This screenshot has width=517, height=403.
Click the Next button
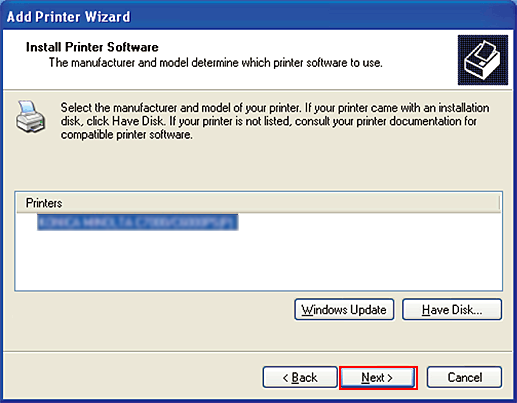click(x=378, y=377)
